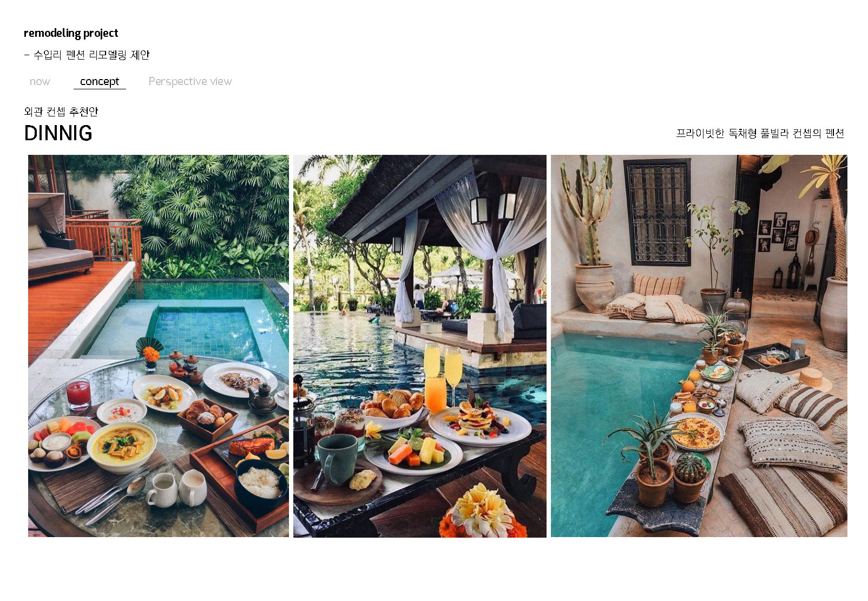Viewport: 868px width, 601px height.
Task: Open the right Moroccan courtyard photo
Action: tap(699, 346)
